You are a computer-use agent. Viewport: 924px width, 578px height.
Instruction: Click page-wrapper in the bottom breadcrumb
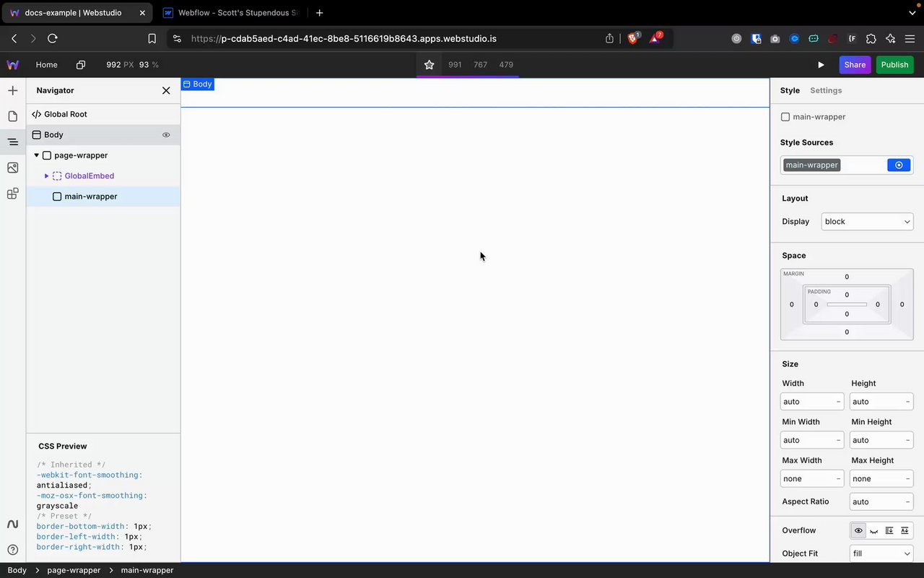coord(74,570)
